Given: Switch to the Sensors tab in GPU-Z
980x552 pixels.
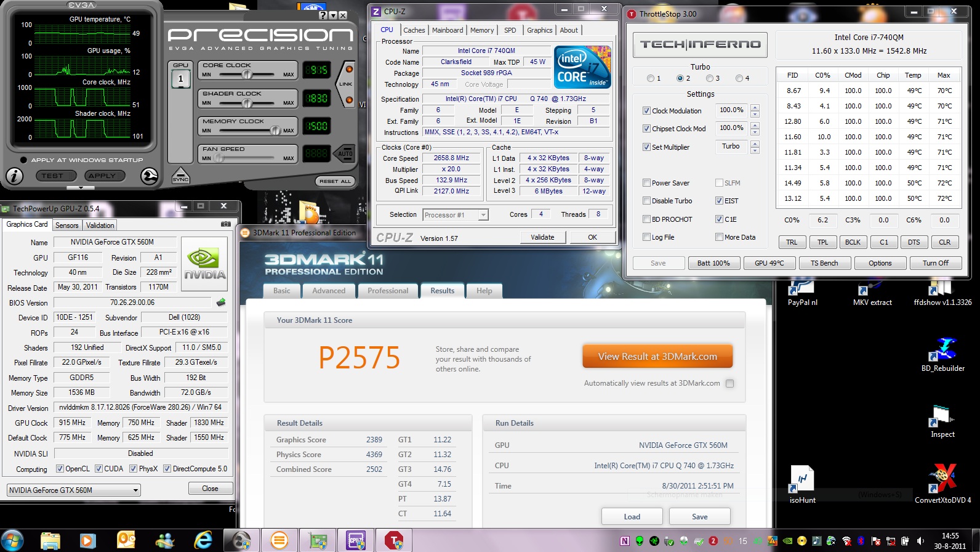Looking at the screenshot, I should 67,225.
